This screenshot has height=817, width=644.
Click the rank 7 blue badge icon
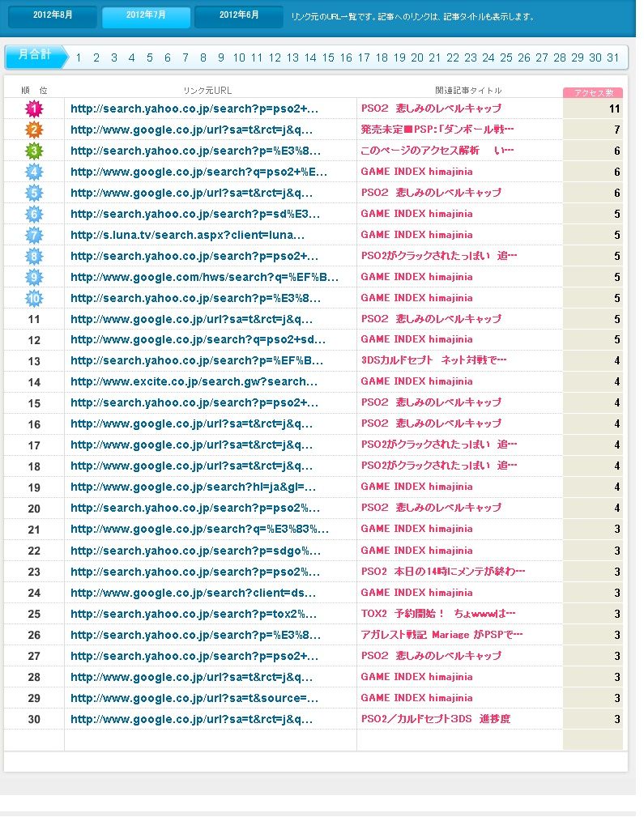[x=34, y=235]
